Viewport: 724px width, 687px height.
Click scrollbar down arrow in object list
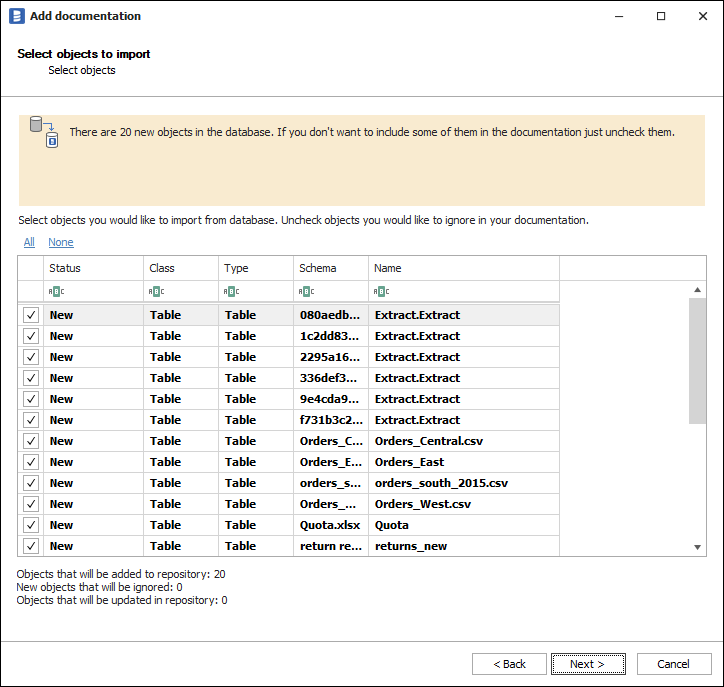(x=698, y=547)
